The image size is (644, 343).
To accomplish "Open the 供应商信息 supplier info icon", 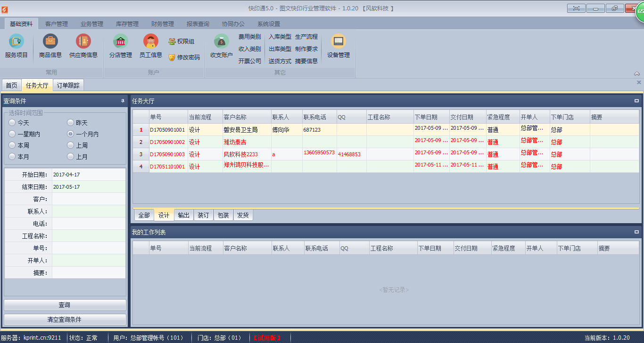I will point(83,42).
